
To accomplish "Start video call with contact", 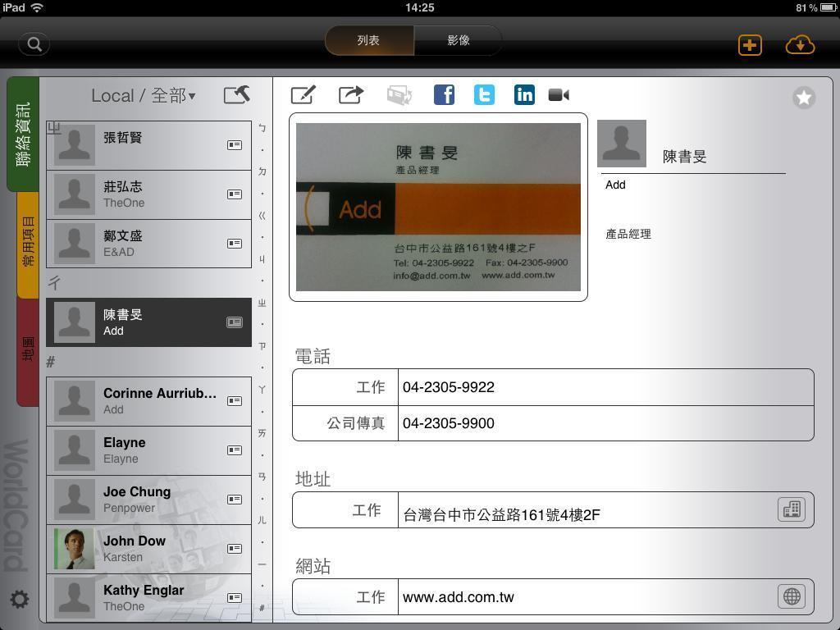I will tap(559, 95).
